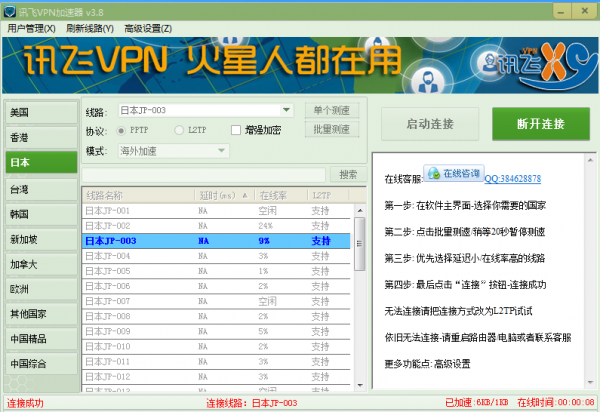Viewport: 600px width, 412px height.
Task: Select the 台湾 country tab
Action: (x=41, y=189)
